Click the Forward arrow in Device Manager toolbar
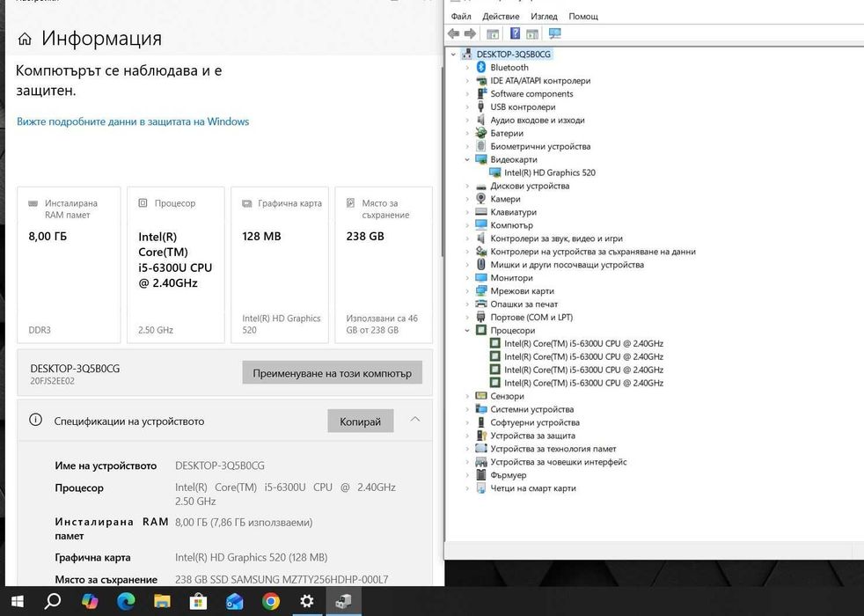Screen dimensions: 864x616 coord(470,33)
